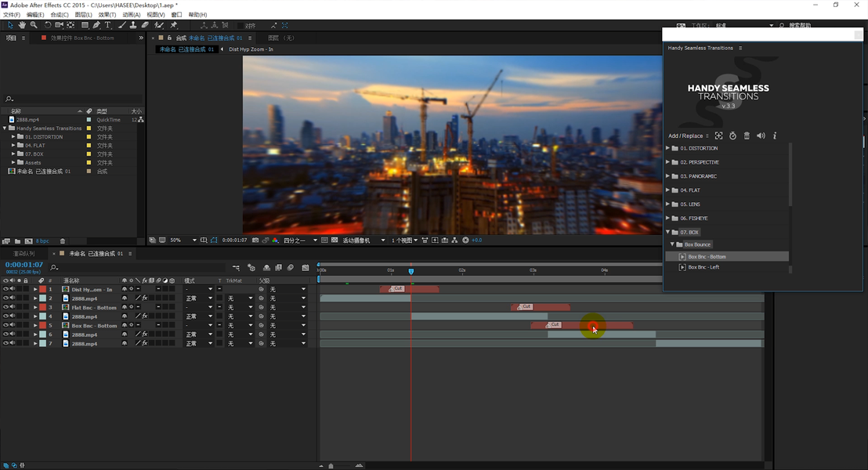This screenshot has width=868, height=470.
Task: Toggle fx switch on layer 4 2888.mp4
Action: pos(144,316)
